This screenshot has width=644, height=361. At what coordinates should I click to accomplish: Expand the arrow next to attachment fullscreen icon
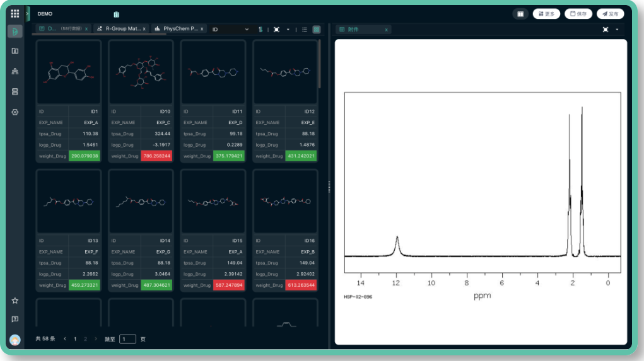[x=617, y=30]
